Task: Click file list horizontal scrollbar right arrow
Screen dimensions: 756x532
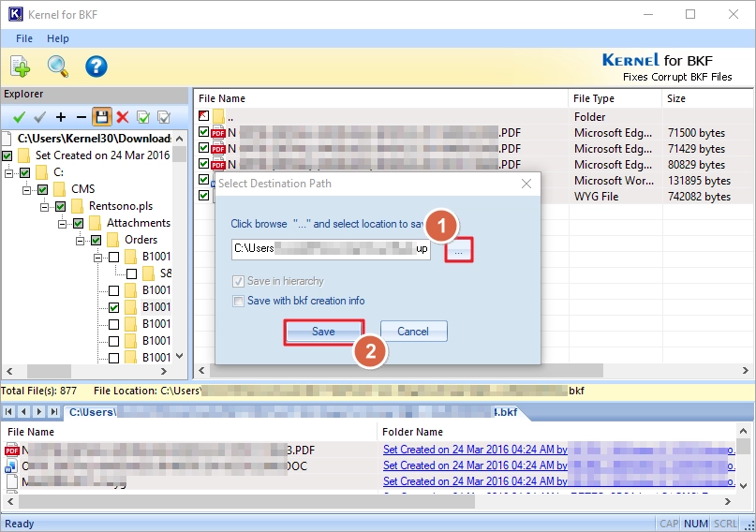Action: 746,371
